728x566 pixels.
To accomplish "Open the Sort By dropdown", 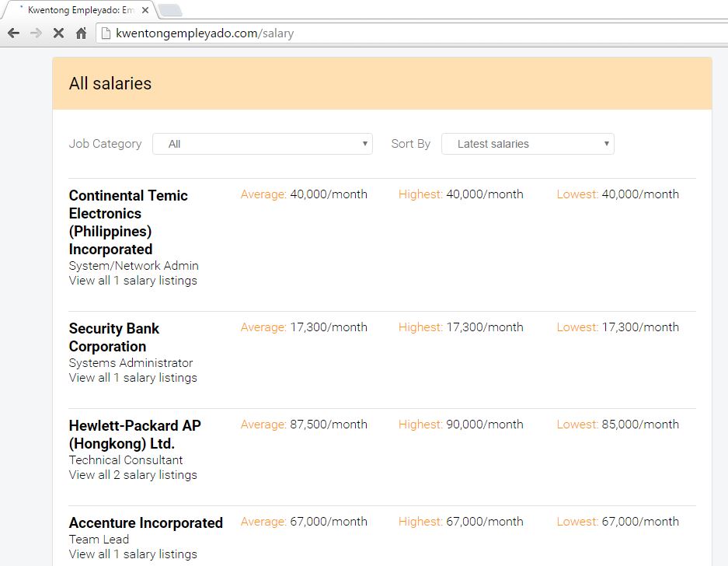I will pos(528,144).
